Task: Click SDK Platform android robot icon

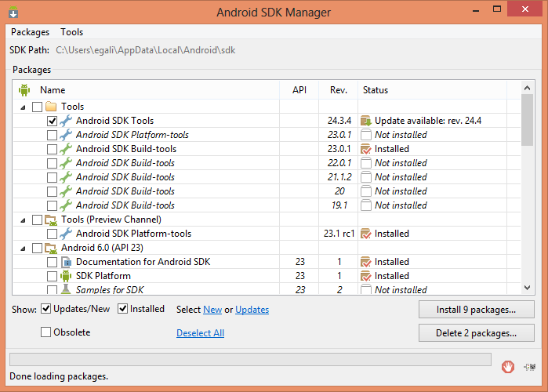Action: click(66, 276)
